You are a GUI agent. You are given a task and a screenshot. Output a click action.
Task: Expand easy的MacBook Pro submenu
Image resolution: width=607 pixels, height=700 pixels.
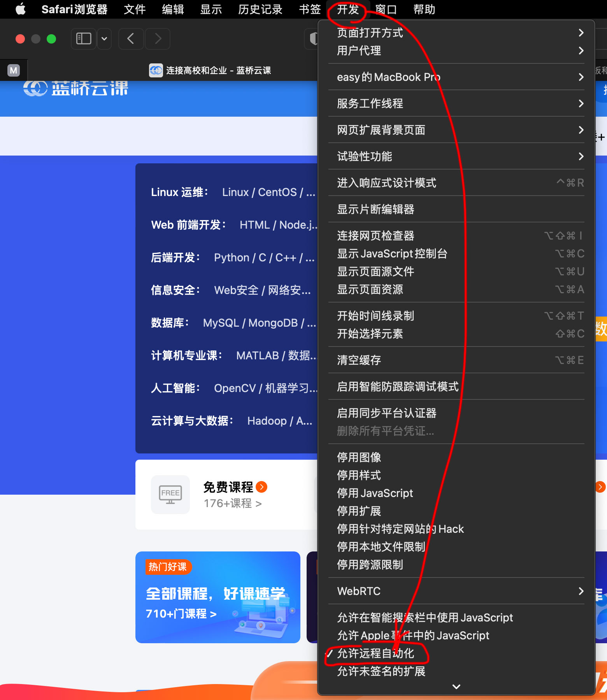pyautogui.click(x=456, y=77)
